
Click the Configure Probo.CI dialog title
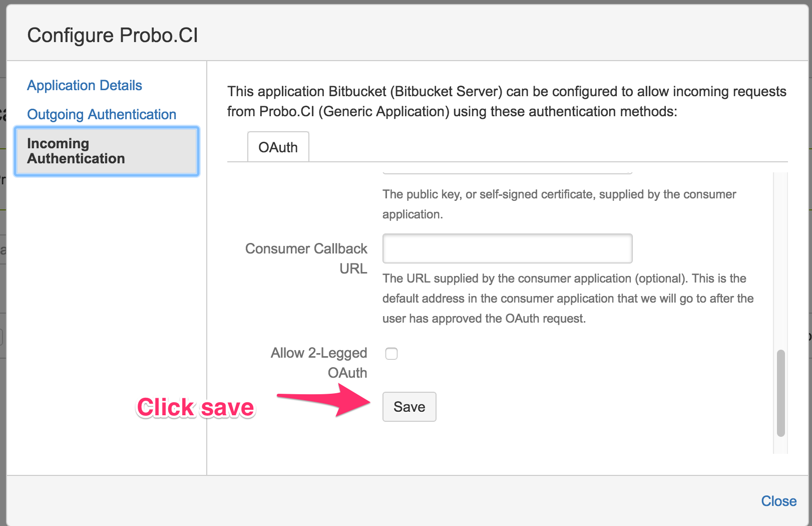click(113, 36)
